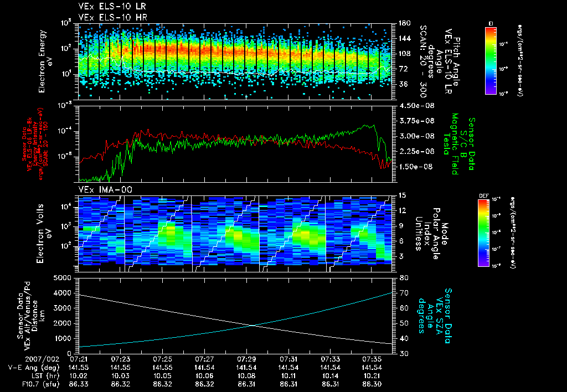The width and height of the screenshot is (567, 392).
Task: Click the F10.7 value 86.30
Action: (x=372, y=384)
